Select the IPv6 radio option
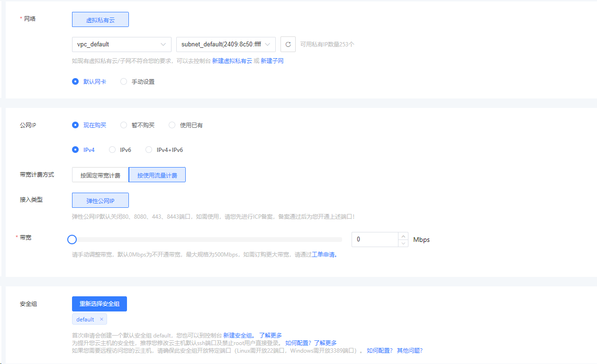The height and width of the screenshot is (364, 597). pyautogui.click(x=112, y=150)
